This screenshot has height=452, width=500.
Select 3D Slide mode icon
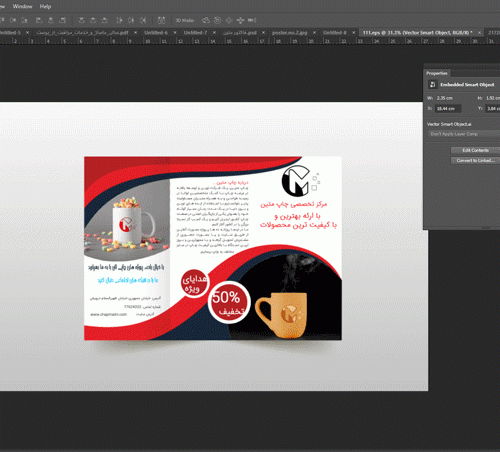click(x=240, y=20)
